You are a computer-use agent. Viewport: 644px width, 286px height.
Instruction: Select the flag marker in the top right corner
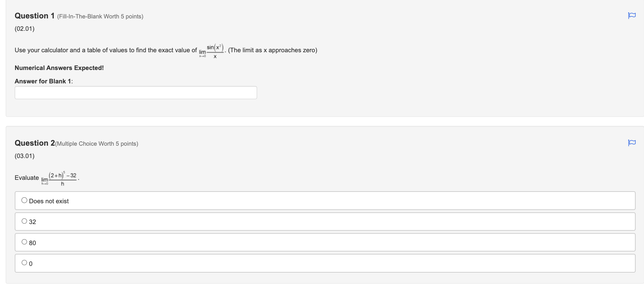632,15
